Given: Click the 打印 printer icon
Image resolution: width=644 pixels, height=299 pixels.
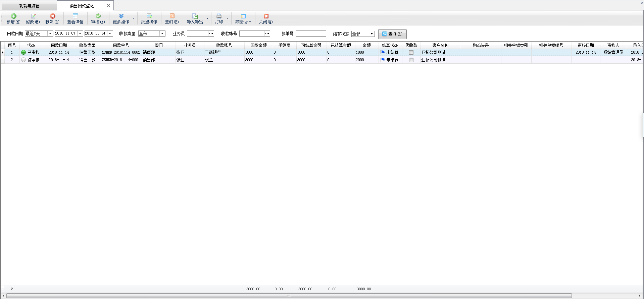Looking at the screenshot, I should pyautogui.click(x=219, y=16).
